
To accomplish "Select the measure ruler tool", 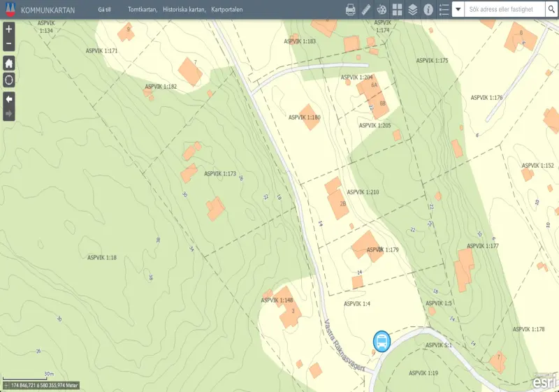I will point(366,10).
